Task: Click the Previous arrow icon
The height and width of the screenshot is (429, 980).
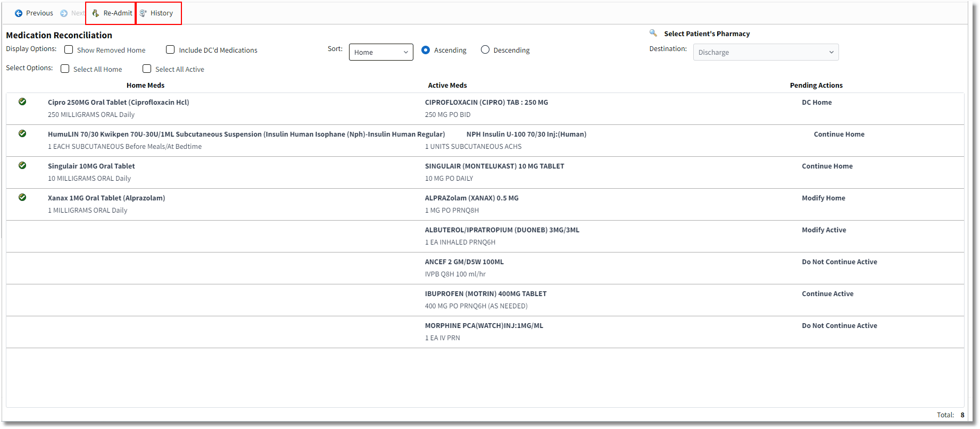Action: 19,13
